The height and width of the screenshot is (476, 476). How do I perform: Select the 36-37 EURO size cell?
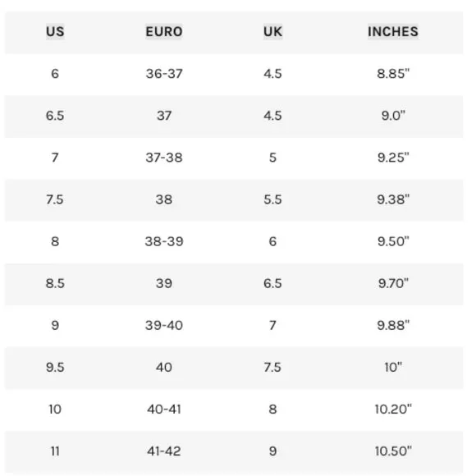(x=164, y=74)
